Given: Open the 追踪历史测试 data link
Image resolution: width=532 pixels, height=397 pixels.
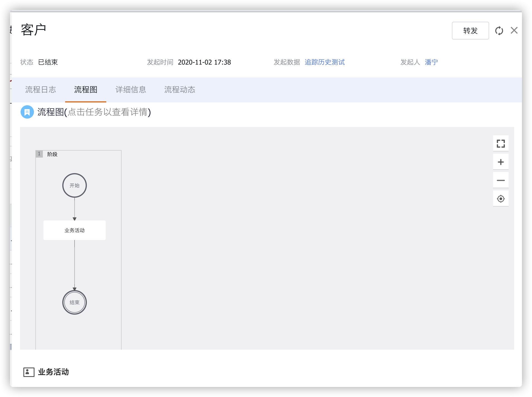Looking at the screenshot, I should (324, 62).
